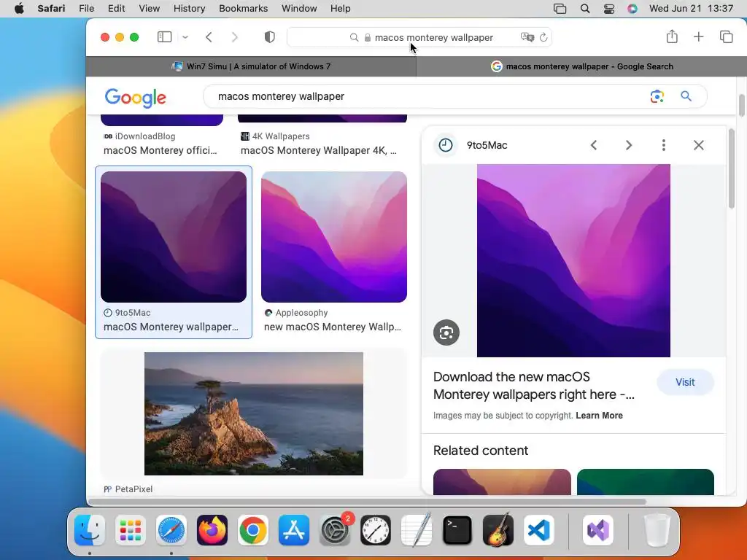Open the iDownloadBlog macOS Monterey result
Viewport: 747px width, 560px height.
160,150
